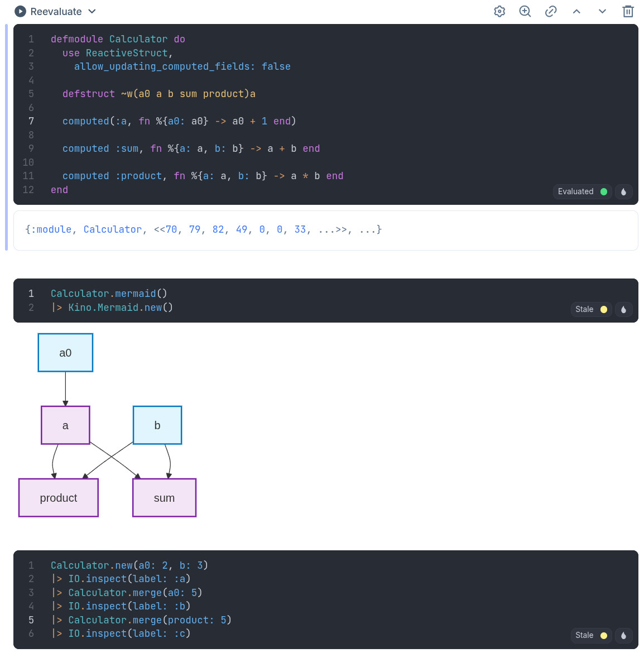Place cursor on the defstruct code line
Viewport: 644px width, 653px height.
coord(159,94)
